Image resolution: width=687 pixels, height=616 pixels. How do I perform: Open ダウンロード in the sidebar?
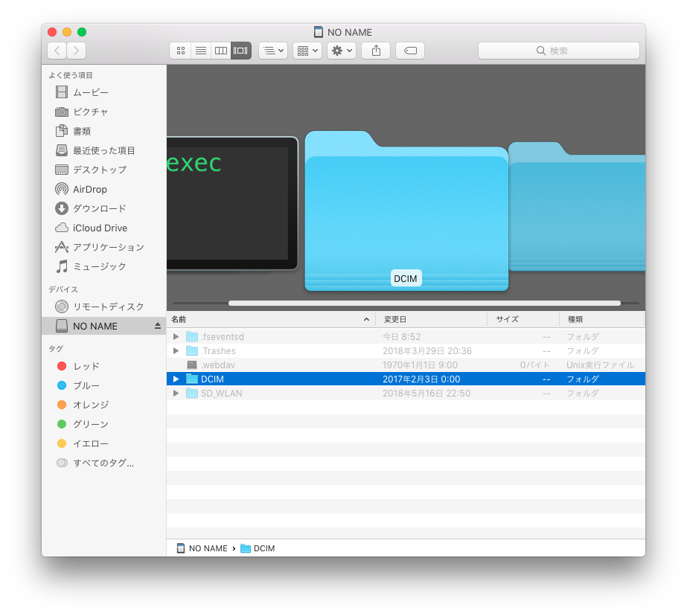pos(103,208)
